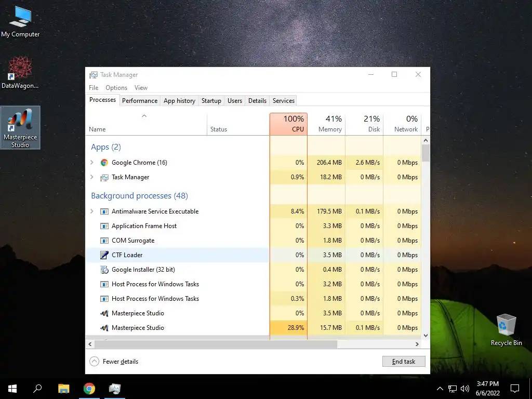The image size is (532, 399).
Task: Switch to the Users tab
Action: point(235,101)
